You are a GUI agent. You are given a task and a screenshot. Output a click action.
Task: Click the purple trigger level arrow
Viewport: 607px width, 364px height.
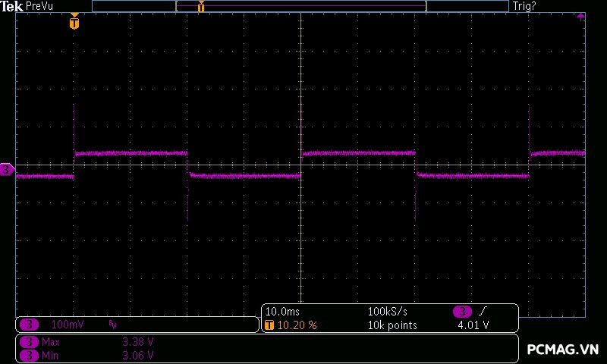pyautogui.click(x=580, y=16)
